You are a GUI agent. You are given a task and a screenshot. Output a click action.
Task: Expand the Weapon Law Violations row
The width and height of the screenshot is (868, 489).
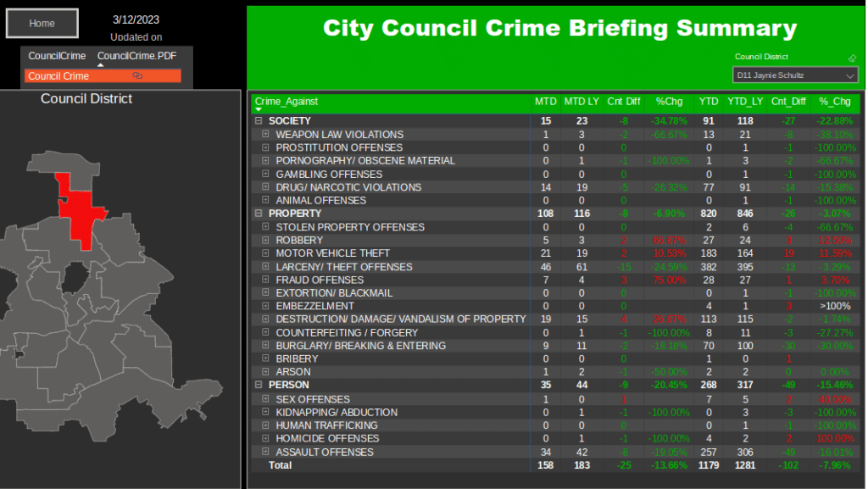point(265,134)
